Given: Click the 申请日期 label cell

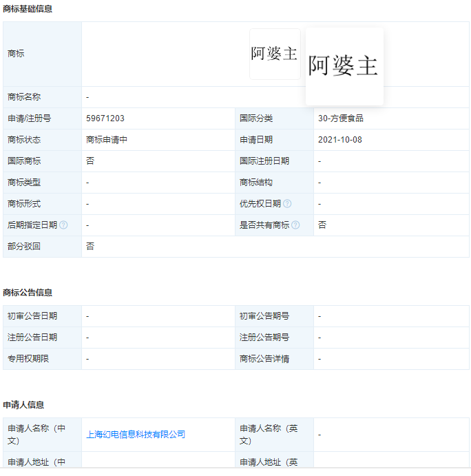Looking at the screenshot, I should click(274, 140).
